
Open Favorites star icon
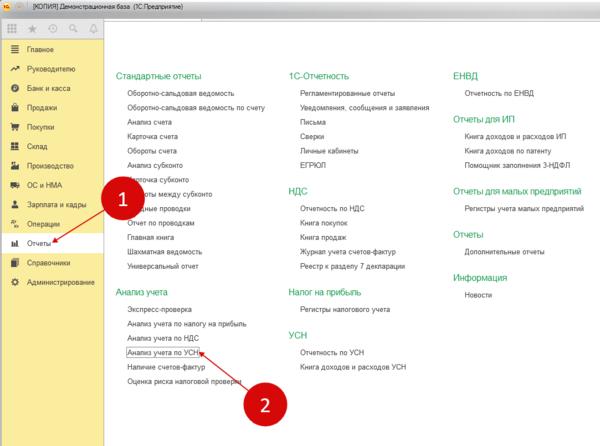[x=33, y=29]
